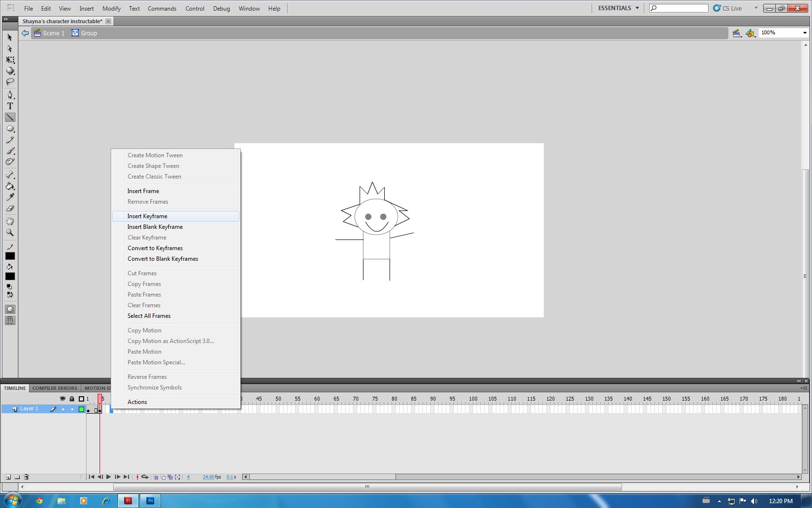The image size is (812, 508).
Task: Activate the Text tool
Action: (x=10, y=106)
